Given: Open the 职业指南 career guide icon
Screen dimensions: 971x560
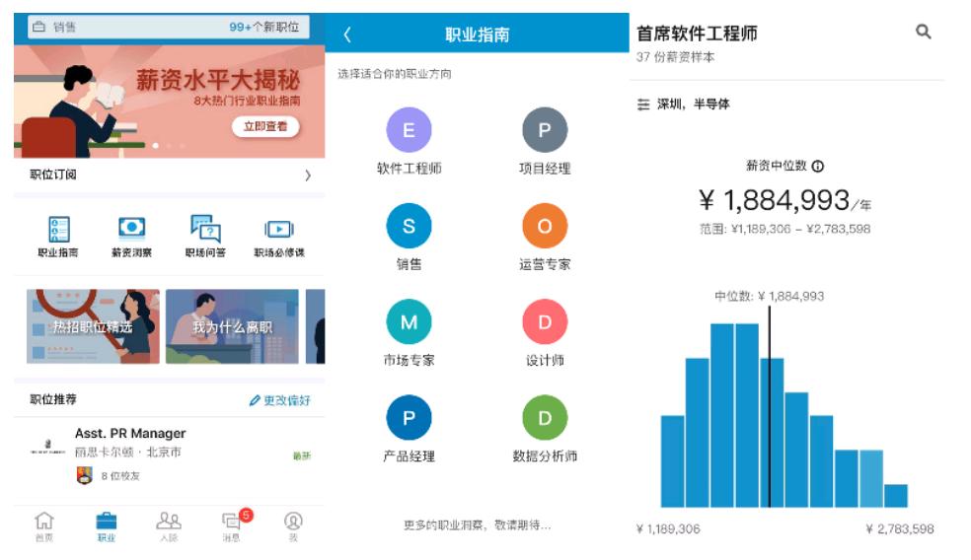Looking at the screenshot, I should click(59, 229).
